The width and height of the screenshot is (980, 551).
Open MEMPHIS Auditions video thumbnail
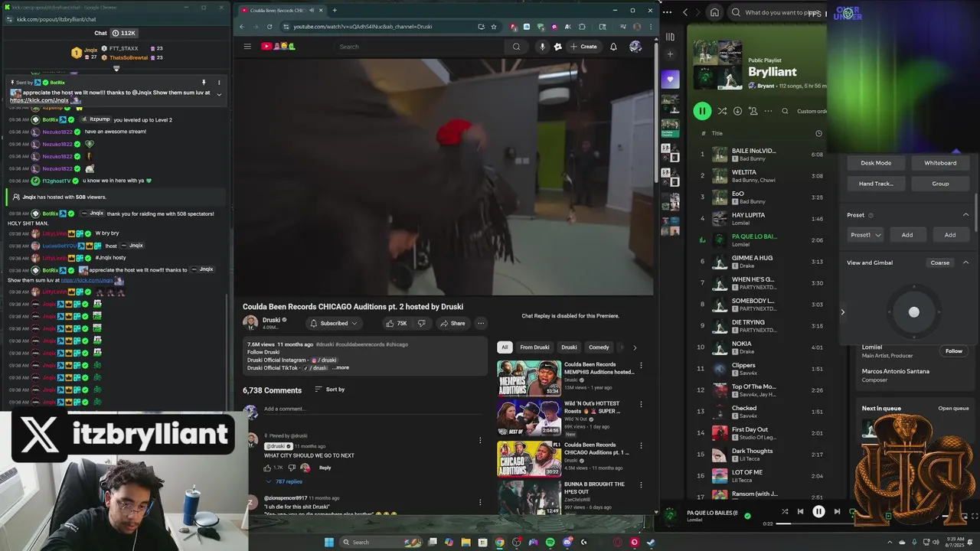coord(529,378)
